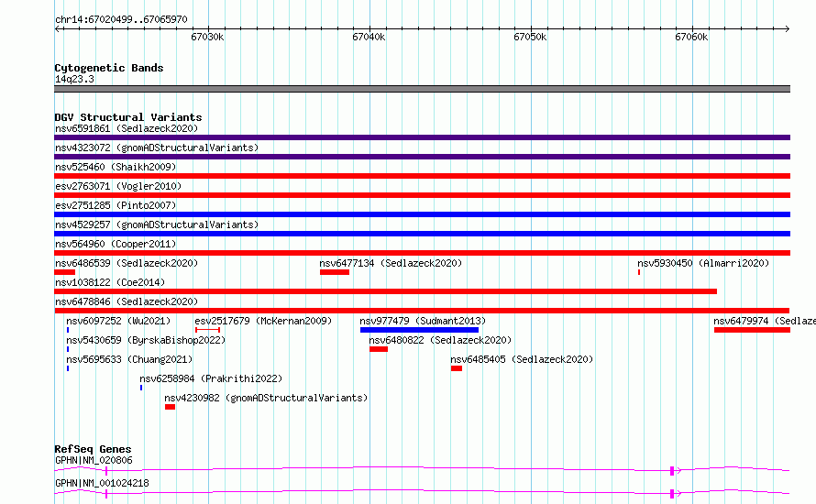
Task: Open the nsv1038122 (Coe2014) label
Action: pos(110,282)
